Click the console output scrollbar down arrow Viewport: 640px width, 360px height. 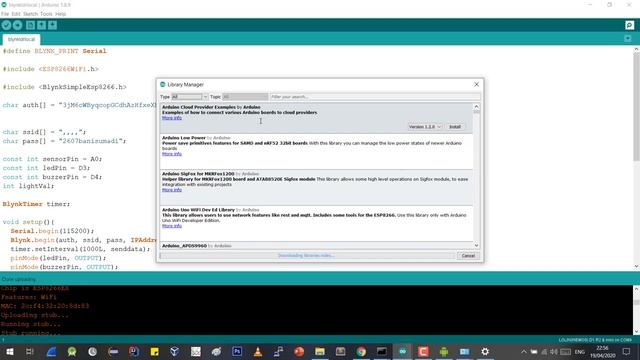(x=636, y=331)
